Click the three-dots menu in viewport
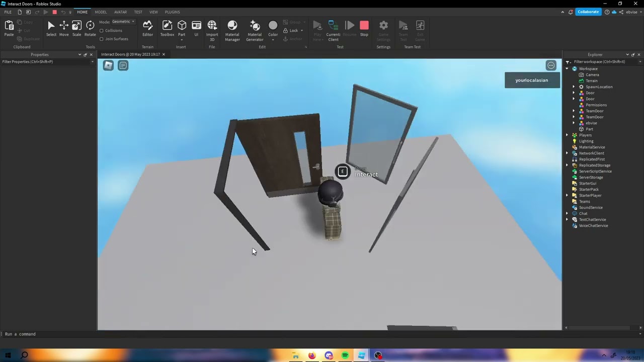The height and width of the screenshot is (362, 644). (551, 65)
